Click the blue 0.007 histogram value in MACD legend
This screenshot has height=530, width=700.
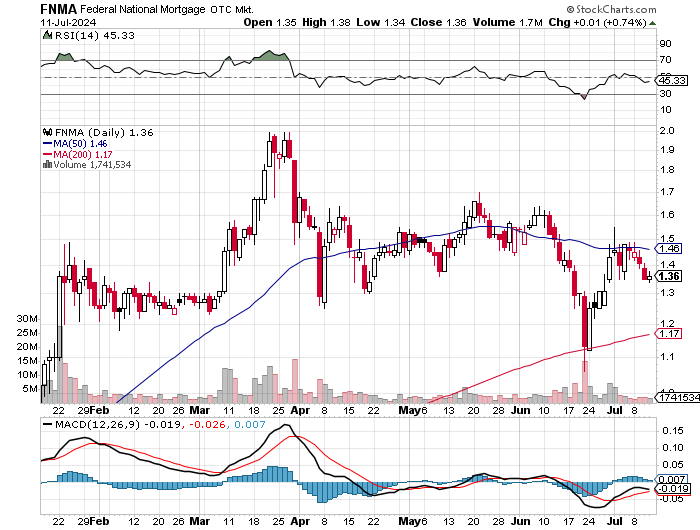pyautogui.click(x=249, y=424)
